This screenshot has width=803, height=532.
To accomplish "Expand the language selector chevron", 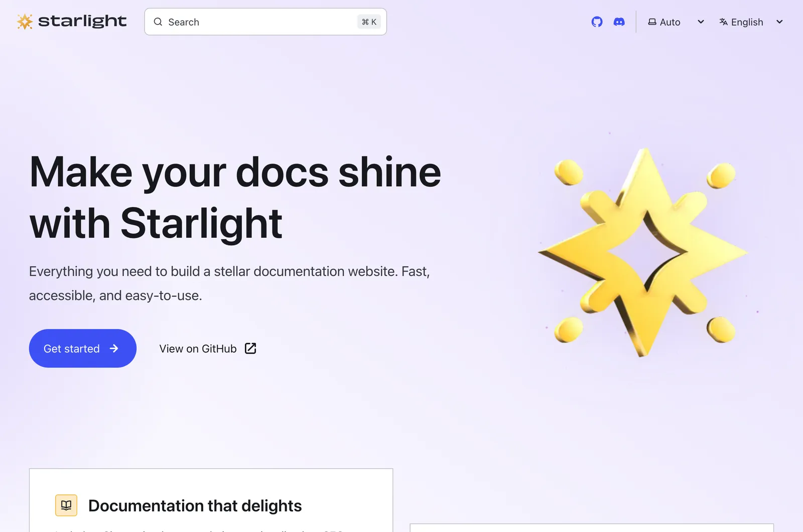I will tap(779, 22).
